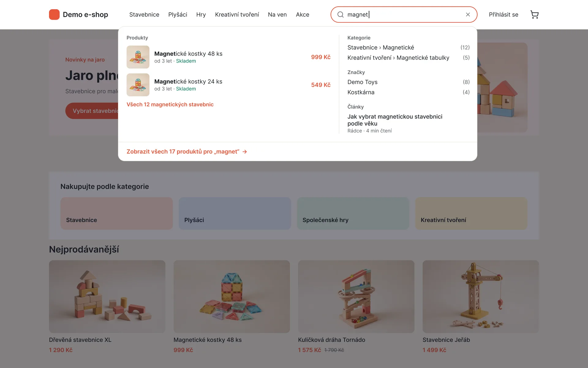
Task: Select category Stavebnice › Magnetické
Action: [x=409, y=48]
